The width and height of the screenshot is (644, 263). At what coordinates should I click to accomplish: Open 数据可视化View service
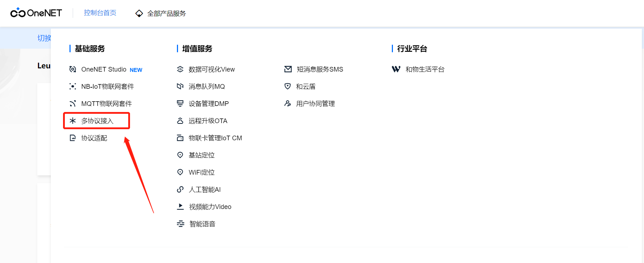[x=212, y=69]
